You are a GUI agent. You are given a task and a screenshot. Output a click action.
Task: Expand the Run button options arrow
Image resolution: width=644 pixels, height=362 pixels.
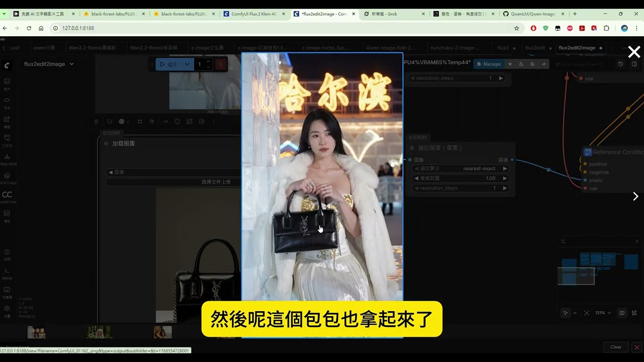pos(187,64)
